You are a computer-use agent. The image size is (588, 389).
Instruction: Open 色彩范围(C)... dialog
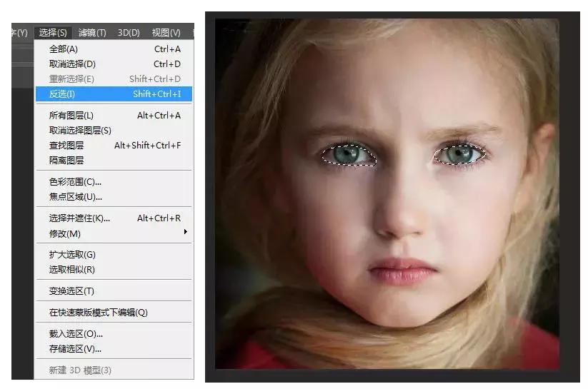click(x=114, y=182)
